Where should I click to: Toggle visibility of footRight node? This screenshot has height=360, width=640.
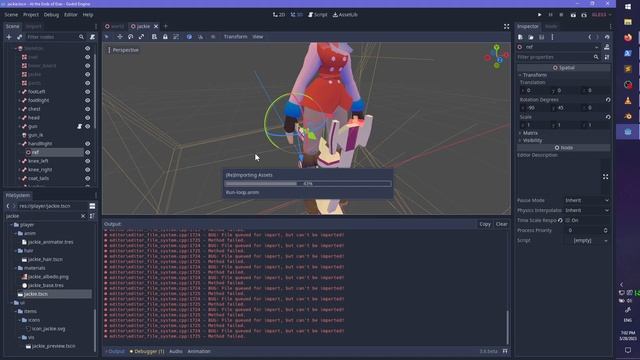(x=87, y=100)
